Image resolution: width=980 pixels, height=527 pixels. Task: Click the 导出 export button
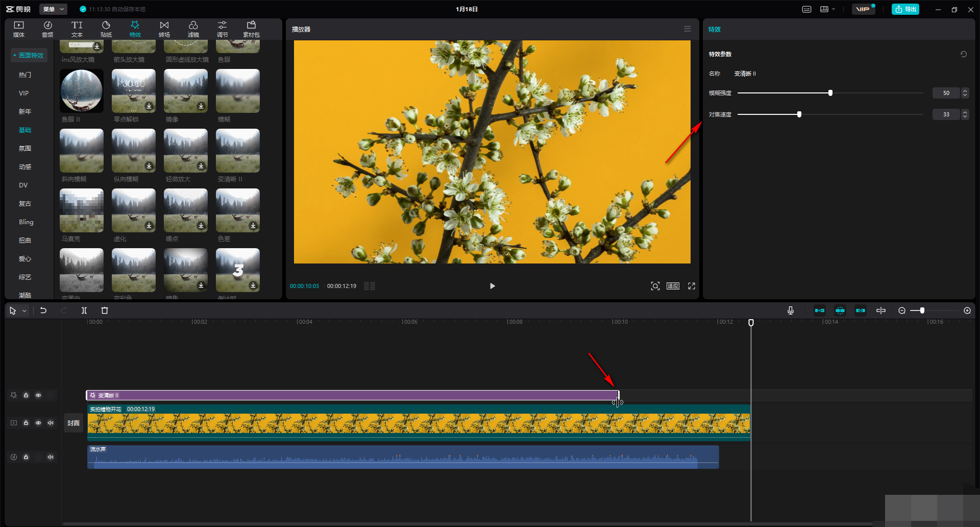click(x=905, y=9)
